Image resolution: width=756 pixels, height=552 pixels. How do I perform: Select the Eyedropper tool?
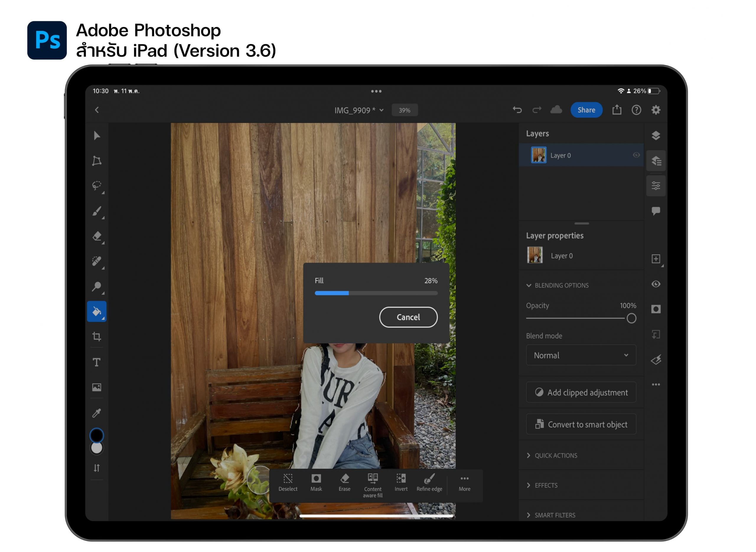click(97, 413)
